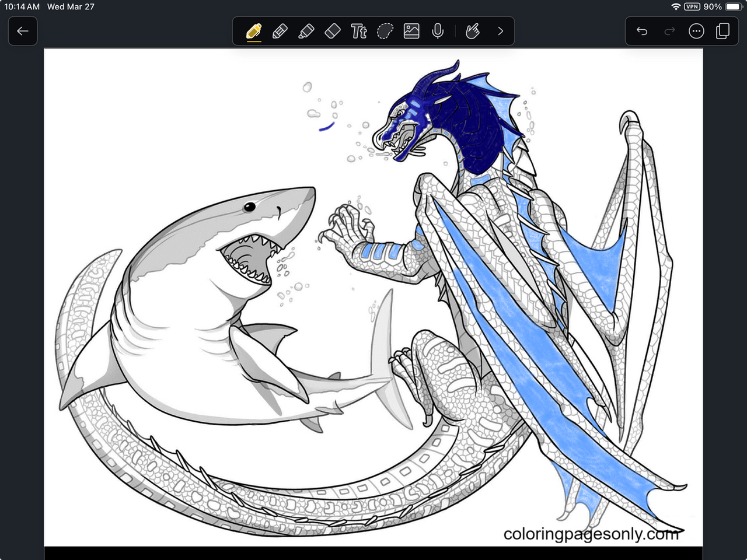Tap the 10:14 AM clock
Image resolution: width=747 pixels, height=560 pixels.
(22, 6)
